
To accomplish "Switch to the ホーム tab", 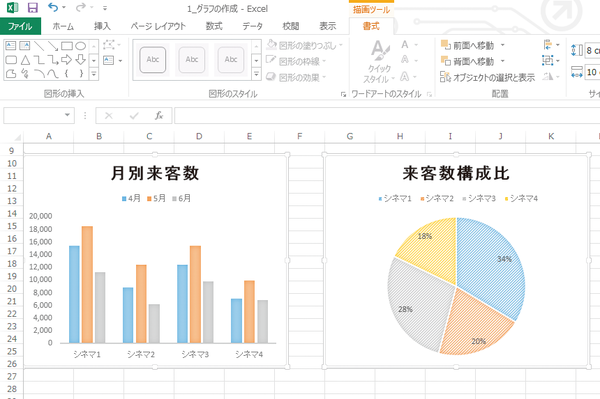I will pyautogui.click(x=63, y=26).
